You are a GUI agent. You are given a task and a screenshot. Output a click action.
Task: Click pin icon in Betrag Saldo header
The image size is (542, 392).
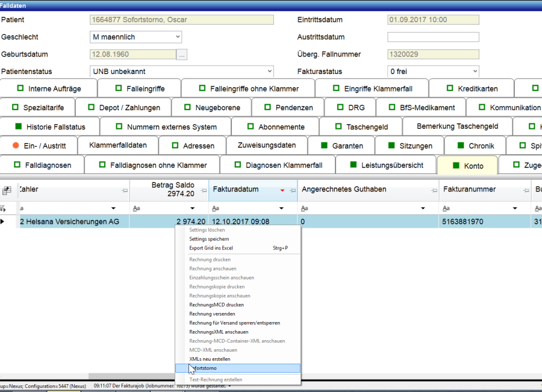tap(202, 190)
